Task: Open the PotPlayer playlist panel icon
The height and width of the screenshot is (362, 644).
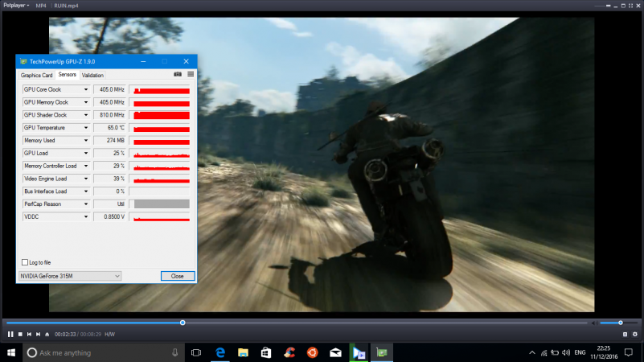Action: click(x=626, y=335)
